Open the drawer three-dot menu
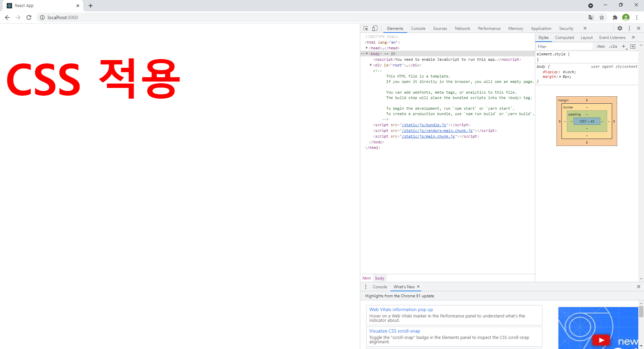This screenshot has height=349, width=644. click(x=366, y=287)
